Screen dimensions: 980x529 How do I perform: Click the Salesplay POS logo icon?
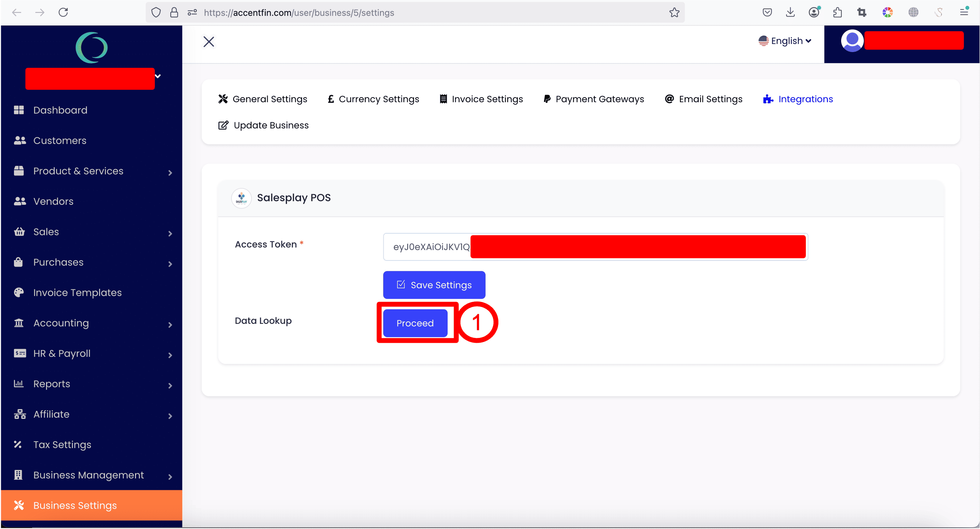tap(241, 198)
